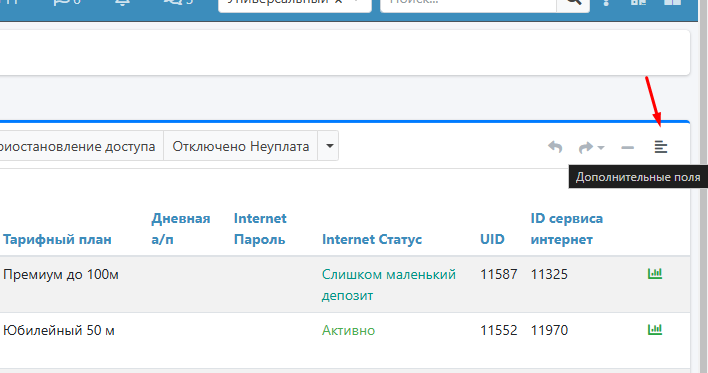The image size is (708, 373).
Task: Open the small caret beside redo arrow
Action: [x=601, y=148]
